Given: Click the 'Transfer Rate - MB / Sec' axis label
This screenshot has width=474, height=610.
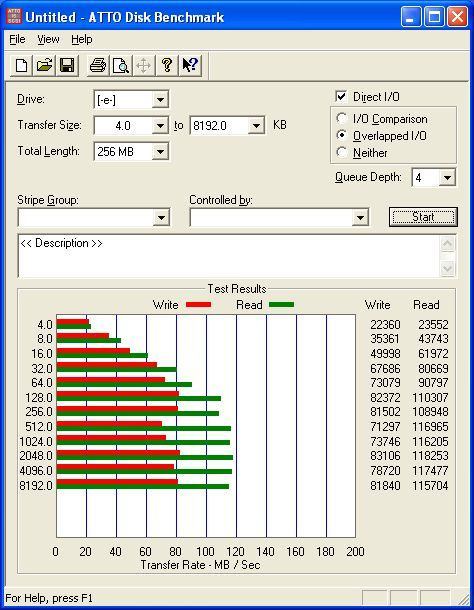Looking at the screenshot, I should (x=200, y=564).
